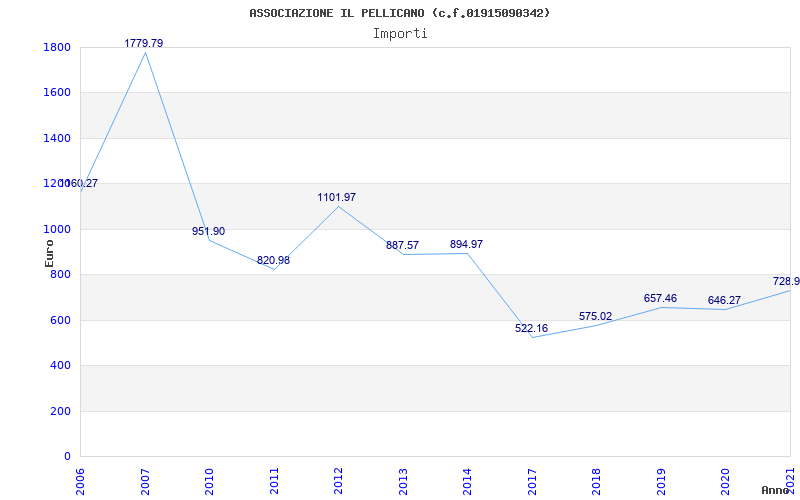Click the x-axis year 2006

click(x=81, y=482)
